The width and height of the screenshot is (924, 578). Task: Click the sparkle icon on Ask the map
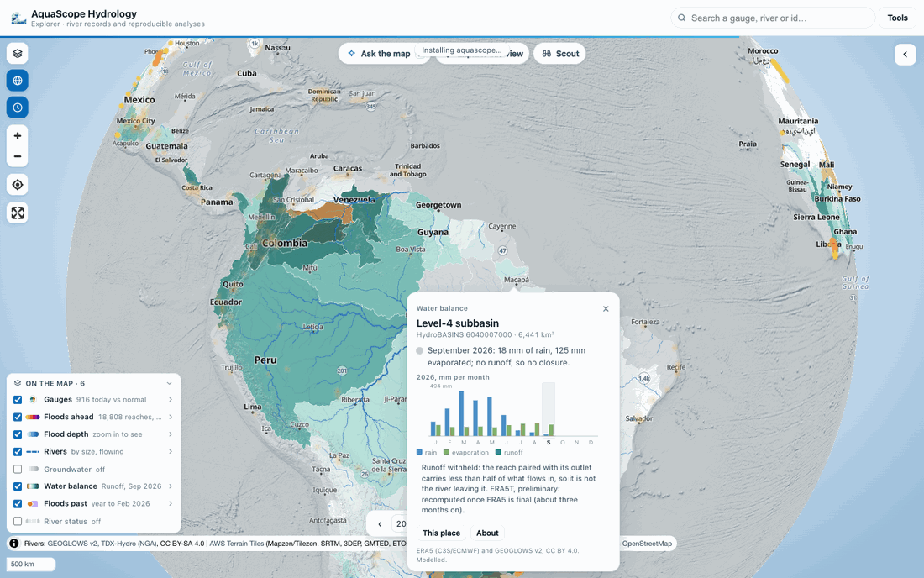352,54
